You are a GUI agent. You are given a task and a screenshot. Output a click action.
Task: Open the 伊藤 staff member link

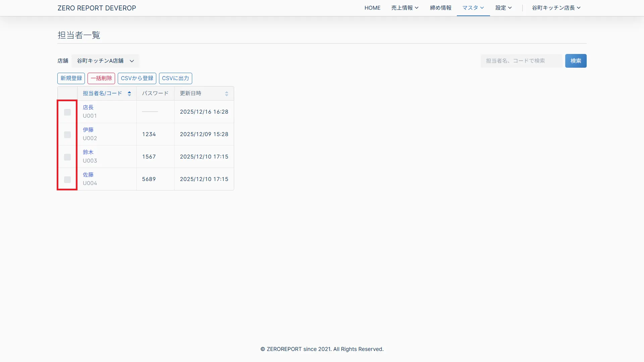(x=88, y=130)
